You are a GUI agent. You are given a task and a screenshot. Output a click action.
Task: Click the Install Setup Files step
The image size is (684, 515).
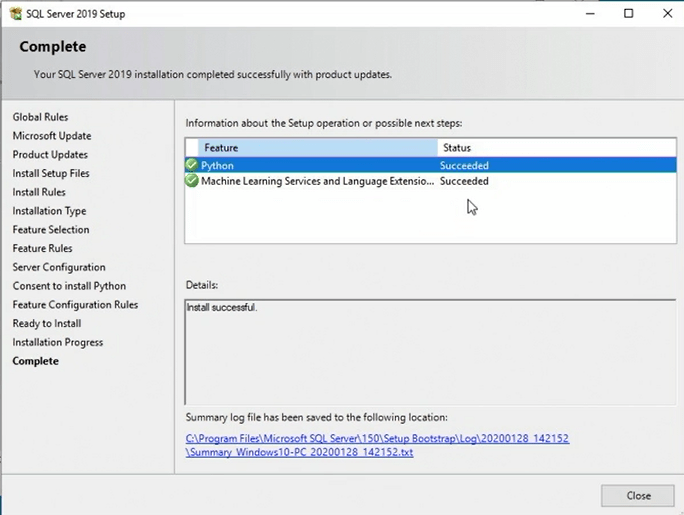50,173
